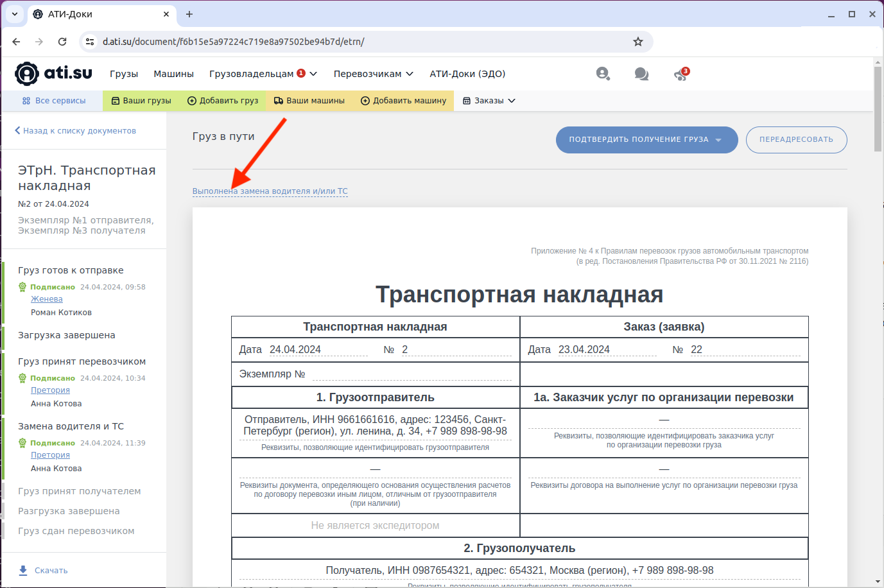Click the ati.su logo icon

(x=27, y=74)
